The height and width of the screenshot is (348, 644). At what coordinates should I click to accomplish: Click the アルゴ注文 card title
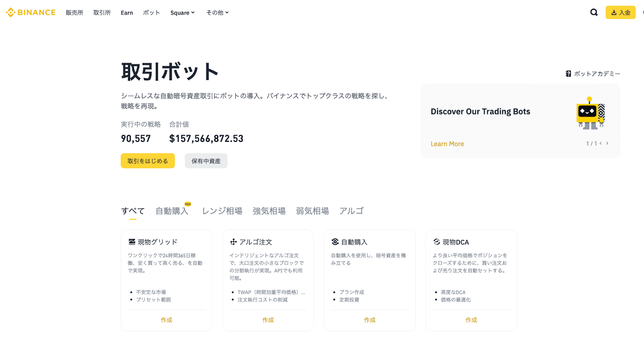(256, 242)
